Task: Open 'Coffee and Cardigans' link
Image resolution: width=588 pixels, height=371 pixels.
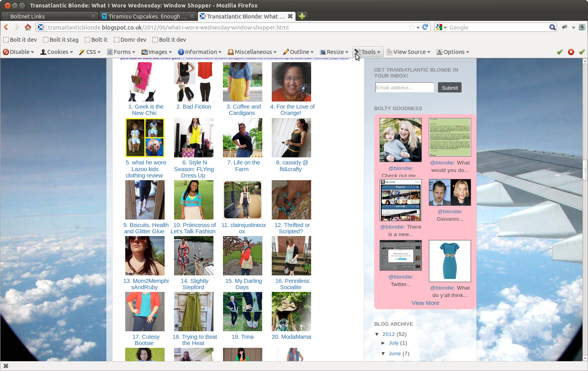Action: pos(243,110)
